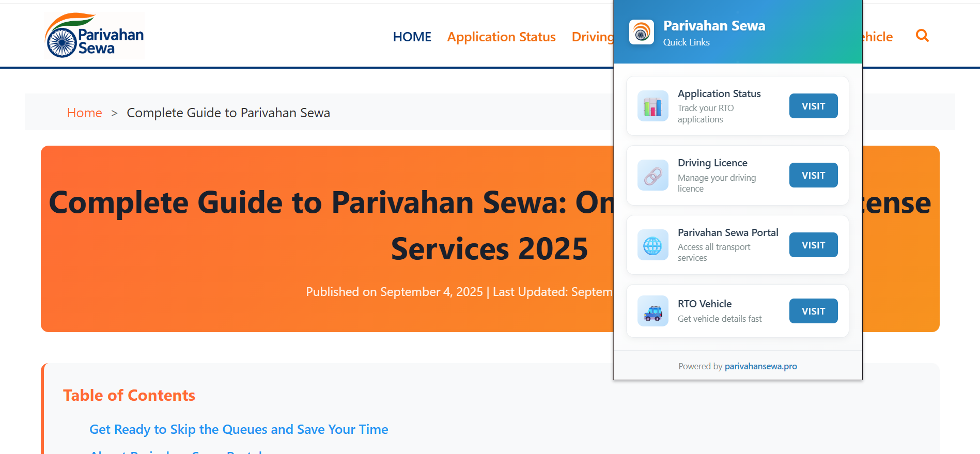
Task: Click 'Track your RTO applications' description
Action: tap(706, 114)
